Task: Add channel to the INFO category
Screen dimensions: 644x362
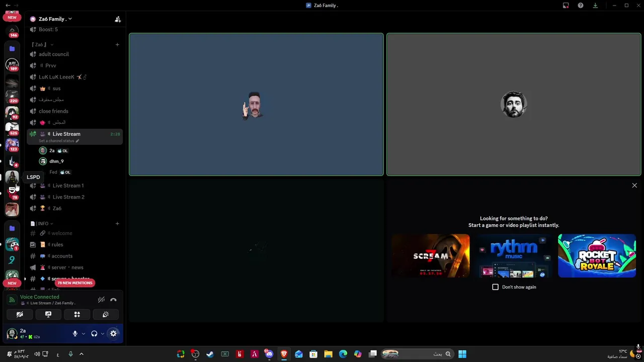Action: click(x=117, y=224)
